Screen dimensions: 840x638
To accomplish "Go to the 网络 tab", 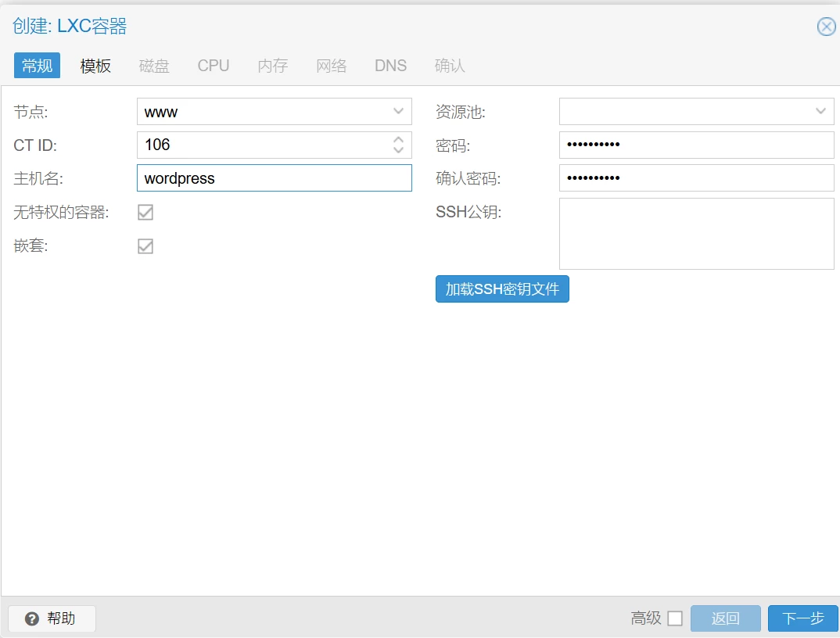I will click(x=331, y=66).
